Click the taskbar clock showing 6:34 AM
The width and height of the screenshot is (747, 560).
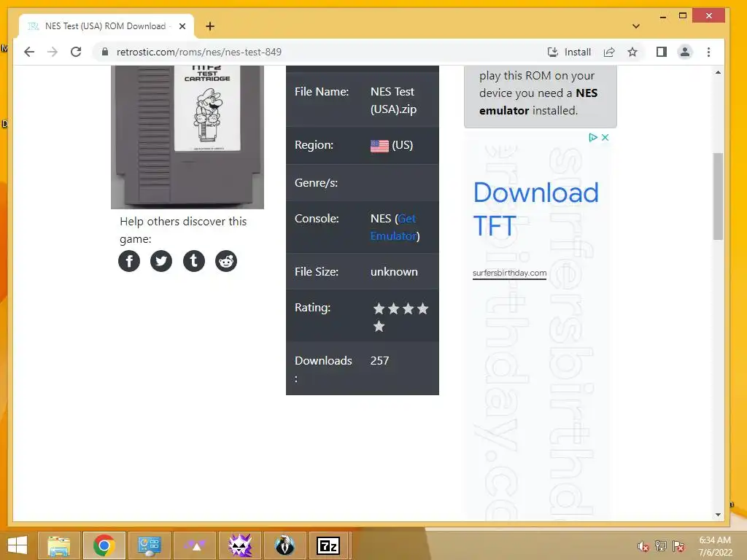pos(715,546)
